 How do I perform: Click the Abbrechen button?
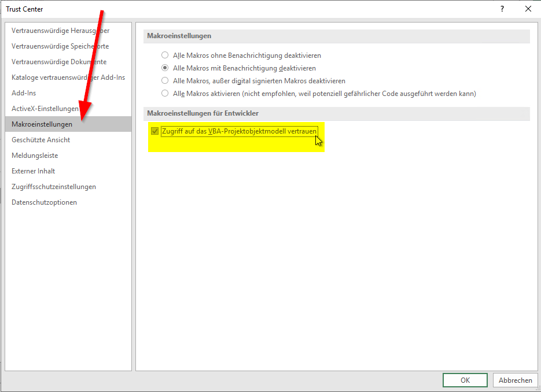coord(515,380)
